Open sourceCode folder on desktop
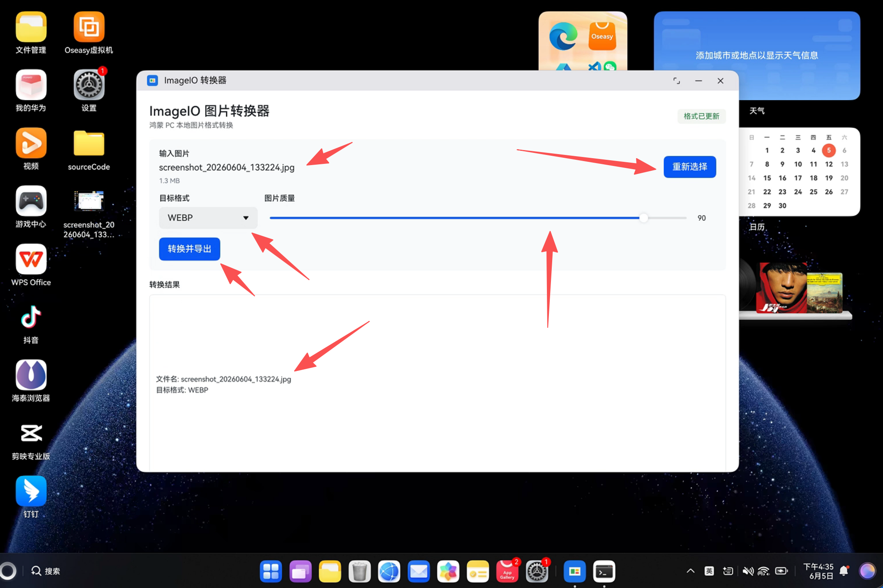The height and width of the screenshot is (588, 883). point(89,150)
